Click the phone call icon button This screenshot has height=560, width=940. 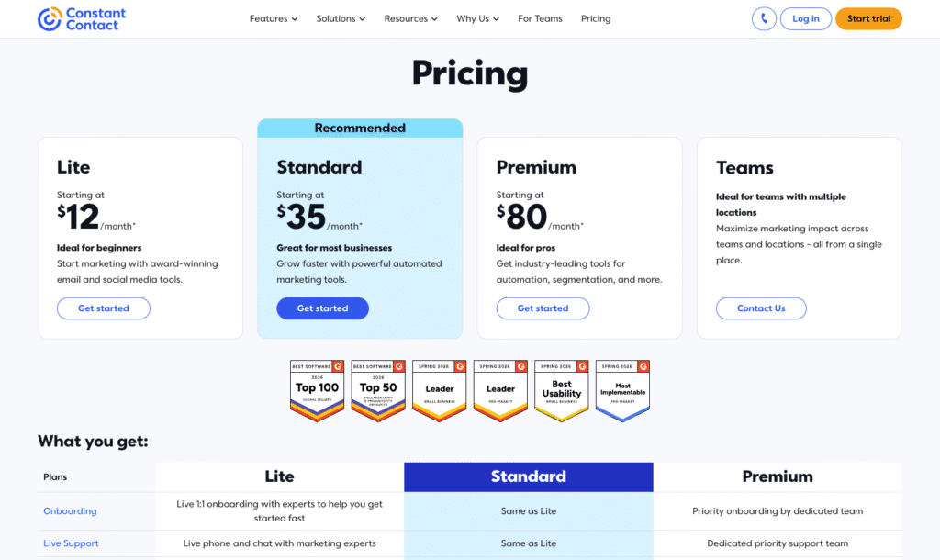pyautogui.click(x=764, y=18)
